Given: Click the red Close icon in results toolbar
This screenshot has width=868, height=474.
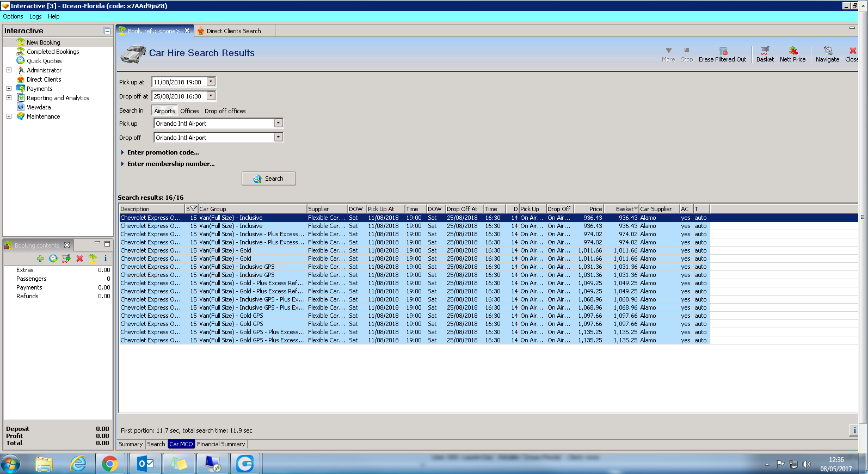Looking at the screenshot, I should [x=852, y=54].
